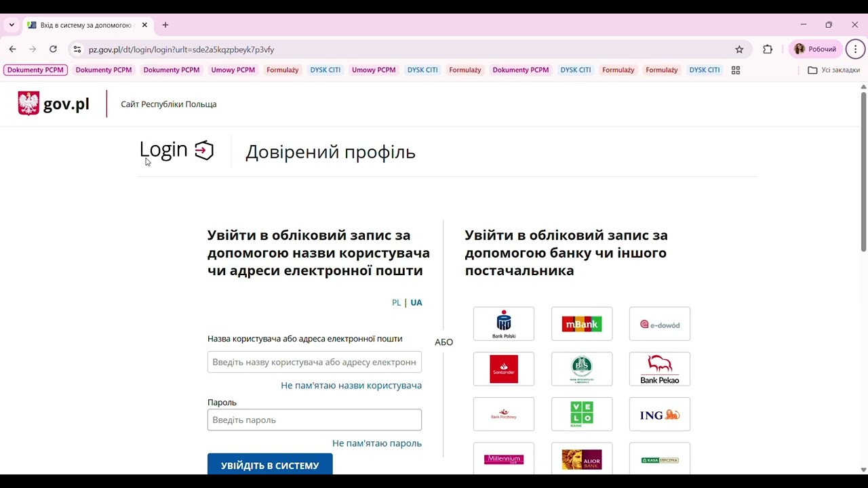
Task: Select the mBank login tile
Action: tap(582, 324)
